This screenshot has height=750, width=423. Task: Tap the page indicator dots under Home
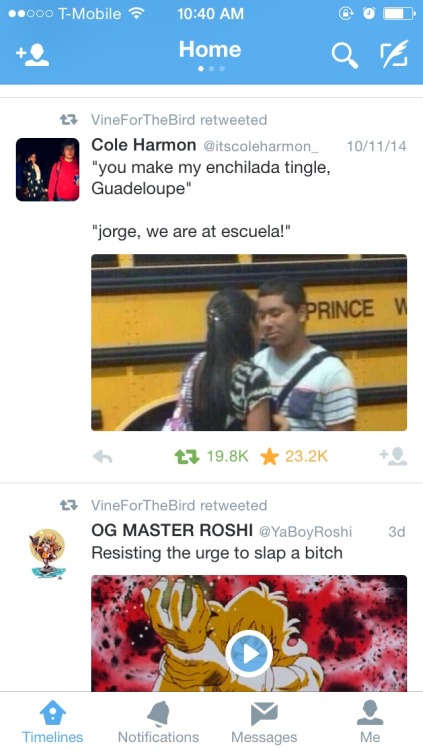(211, 69)
